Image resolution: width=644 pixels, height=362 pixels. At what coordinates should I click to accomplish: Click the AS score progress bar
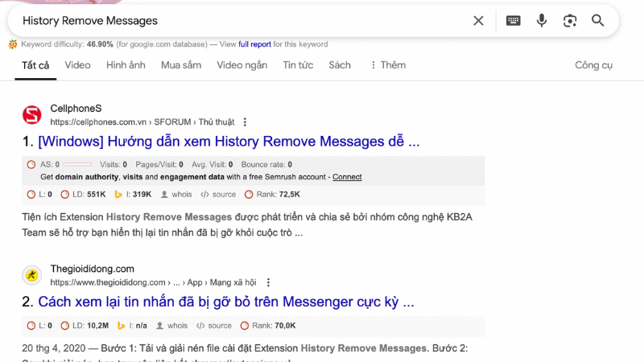77,165
